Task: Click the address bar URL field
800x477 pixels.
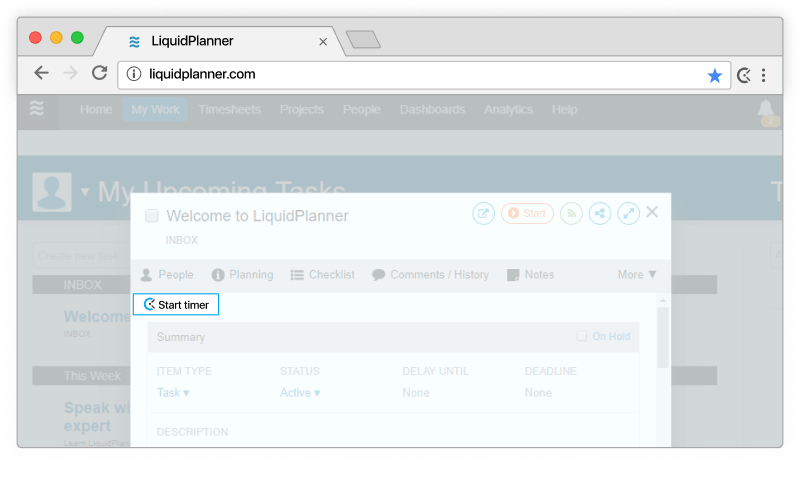Action: coord(423,75)
